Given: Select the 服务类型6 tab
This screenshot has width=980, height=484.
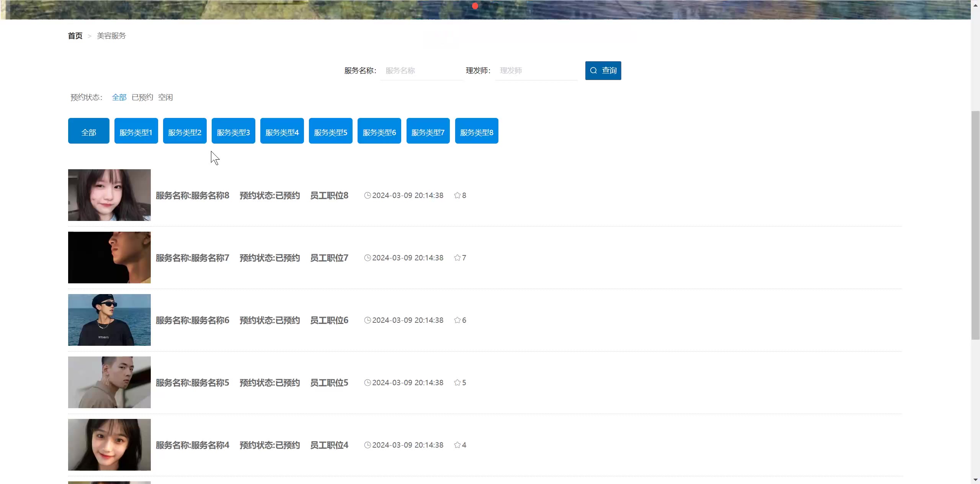Looking at the screenshot, I should [x=379, y=131].
